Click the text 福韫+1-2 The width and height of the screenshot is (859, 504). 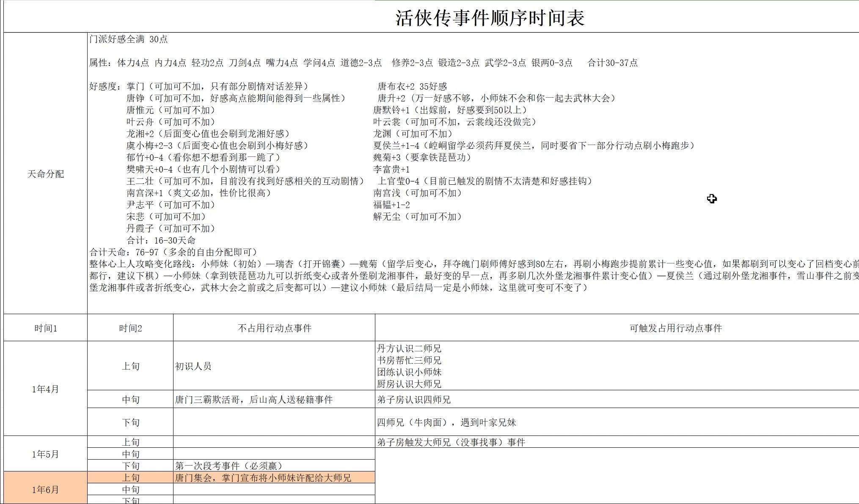[x=391, y=205]
